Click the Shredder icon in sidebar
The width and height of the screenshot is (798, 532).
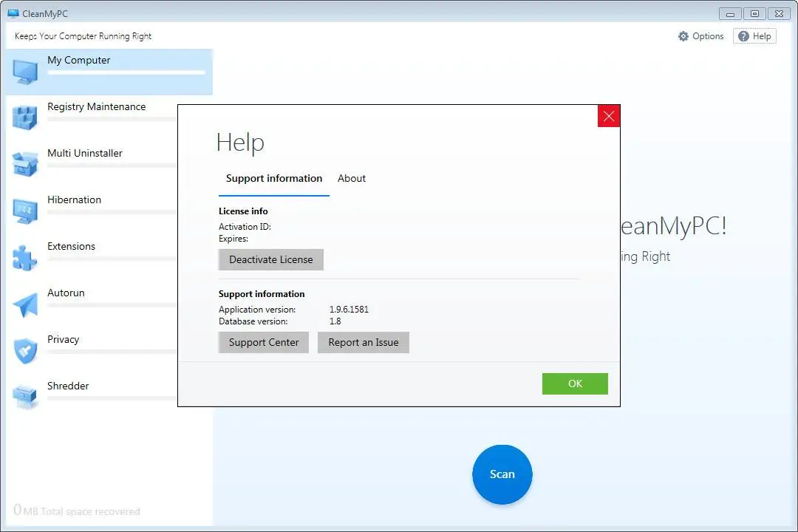pyautogui.click(x=25, y=397)
